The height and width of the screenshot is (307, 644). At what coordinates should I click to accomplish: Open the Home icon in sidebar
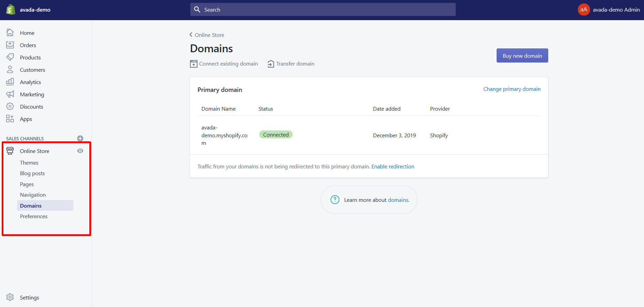(x=10, y=33)
